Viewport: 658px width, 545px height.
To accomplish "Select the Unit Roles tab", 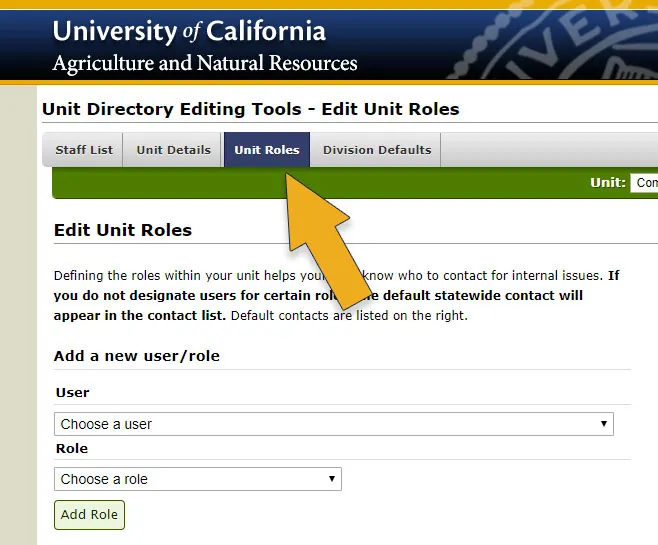I will tap(267, 150).
